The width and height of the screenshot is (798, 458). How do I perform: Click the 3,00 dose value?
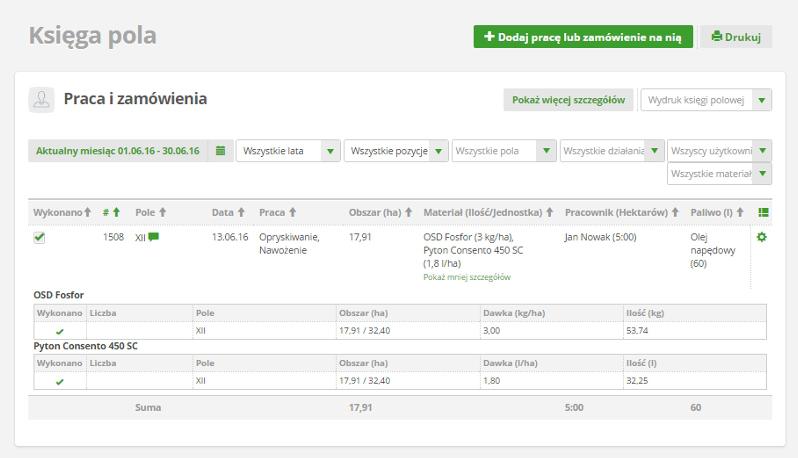coord(492,330)
